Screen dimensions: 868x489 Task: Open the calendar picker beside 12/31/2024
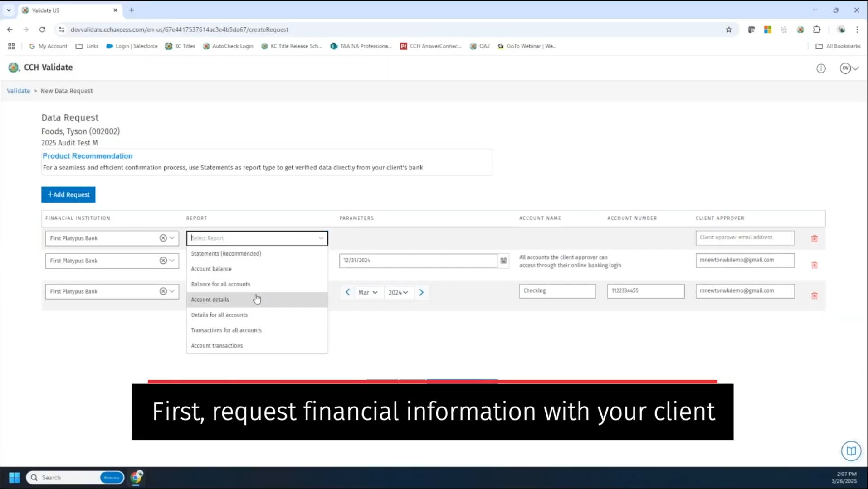(503, 261)
